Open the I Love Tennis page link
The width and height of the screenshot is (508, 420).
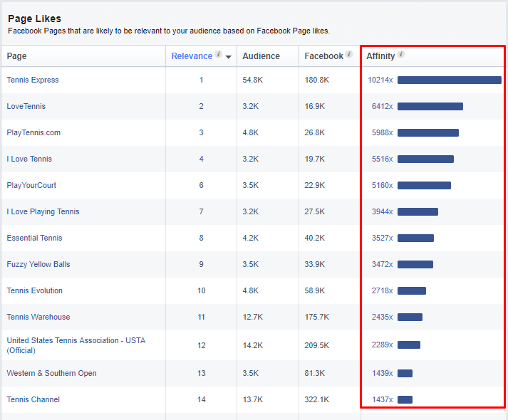(29, 159)
